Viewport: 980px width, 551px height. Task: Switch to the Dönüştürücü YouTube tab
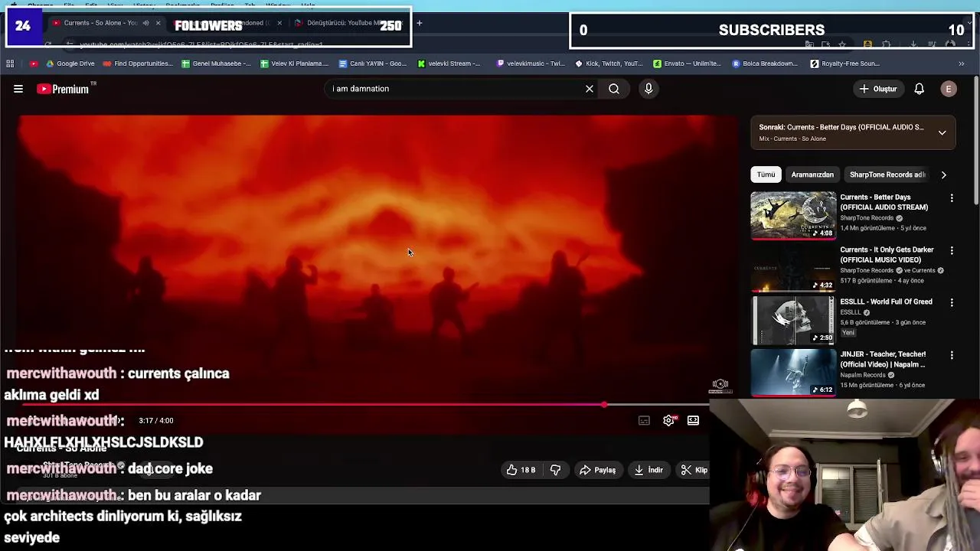point(348,23)
